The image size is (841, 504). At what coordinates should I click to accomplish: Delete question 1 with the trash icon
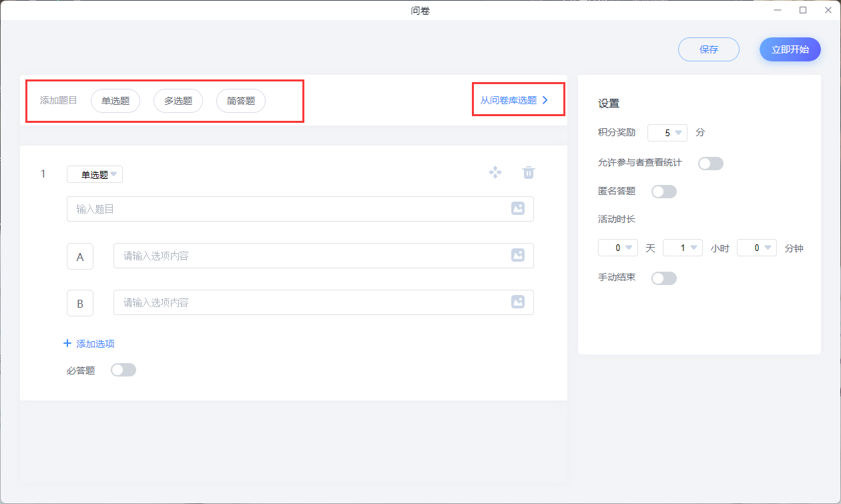(x=528, y=173)
